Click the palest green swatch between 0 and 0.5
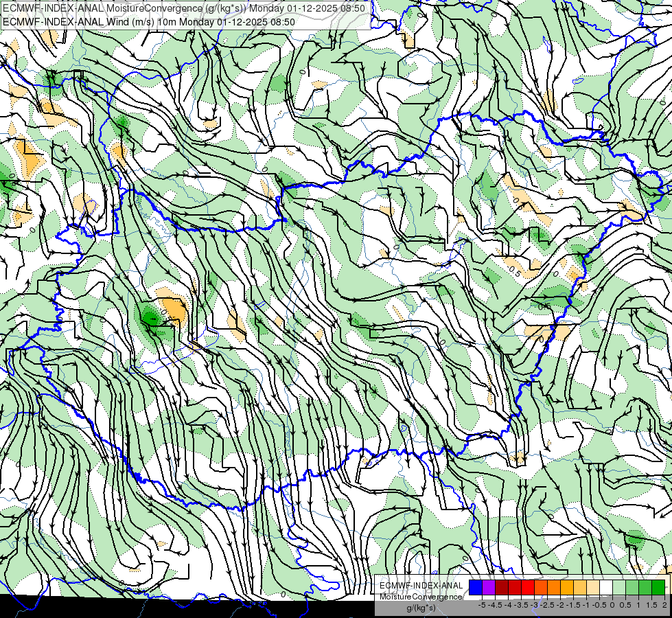 point(619,587)
